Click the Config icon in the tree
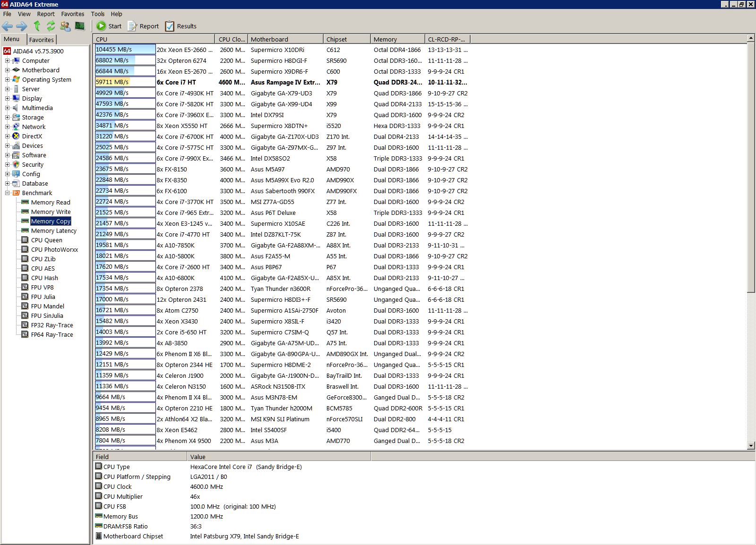Image resolution: width=756 pixels, height=545 pixels. pos(16,174)
